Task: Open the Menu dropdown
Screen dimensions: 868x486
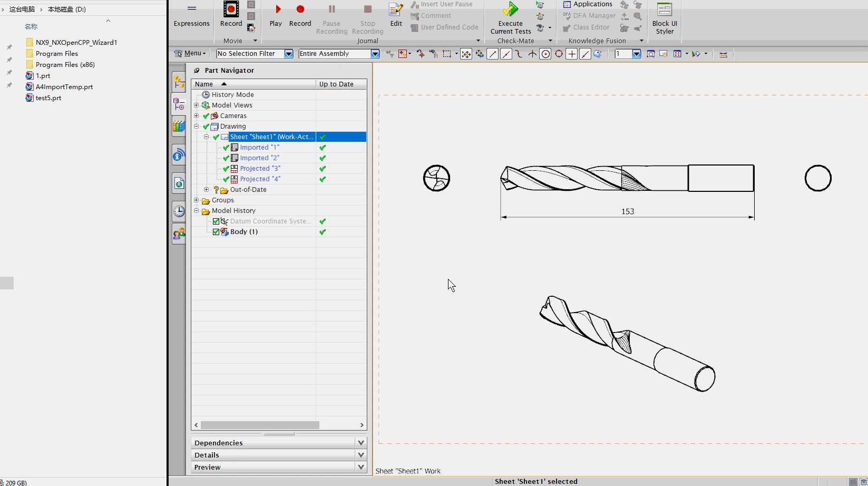Action: pos(190,54)
